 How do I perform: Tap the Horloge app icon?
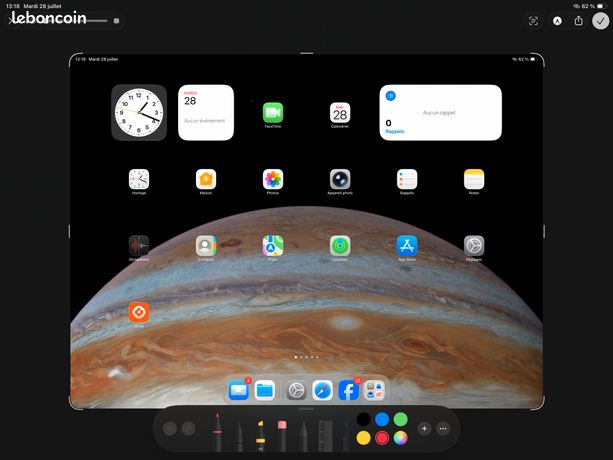coord(139,179)
